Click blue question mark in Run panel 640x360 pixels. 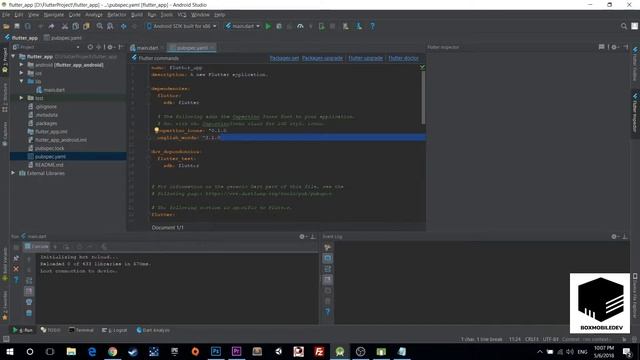16,280
